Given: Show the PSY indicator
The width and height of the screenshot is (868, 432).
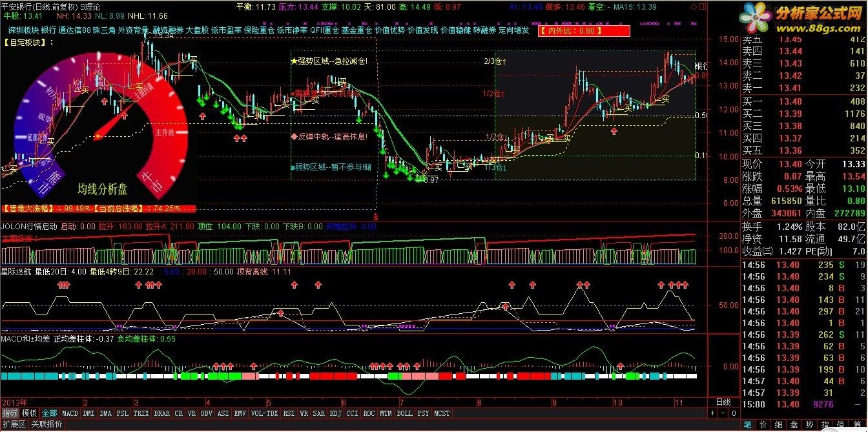Looking at the screenshot, I should click(x=423, y=413).
